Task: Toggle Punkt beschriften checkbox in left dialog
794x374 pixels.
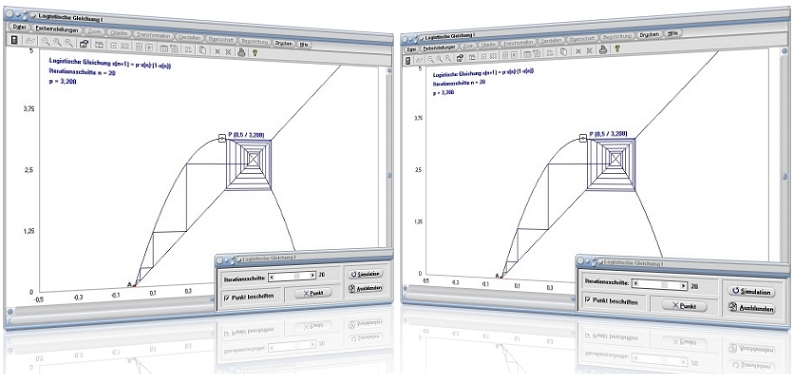Action: coord(226,298)
